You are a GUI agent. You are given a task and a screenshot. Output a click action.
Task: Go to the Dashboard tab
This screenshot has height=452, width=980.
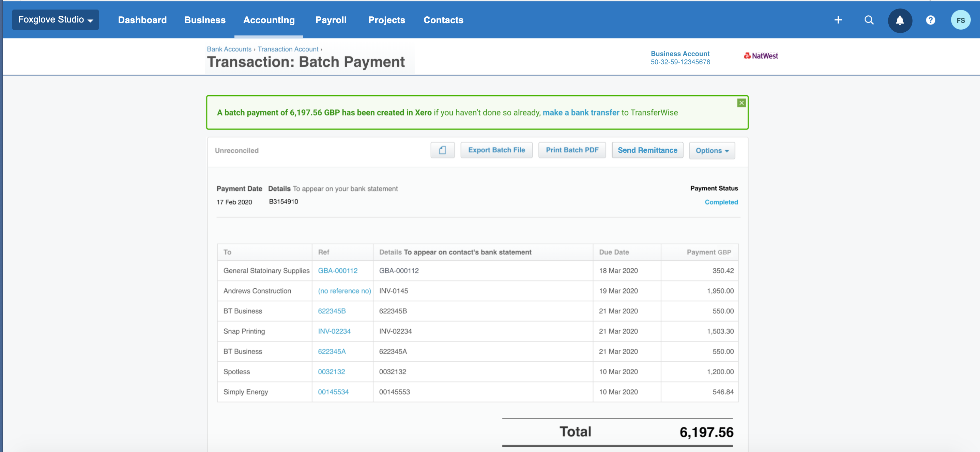click(x=142, y=20)
